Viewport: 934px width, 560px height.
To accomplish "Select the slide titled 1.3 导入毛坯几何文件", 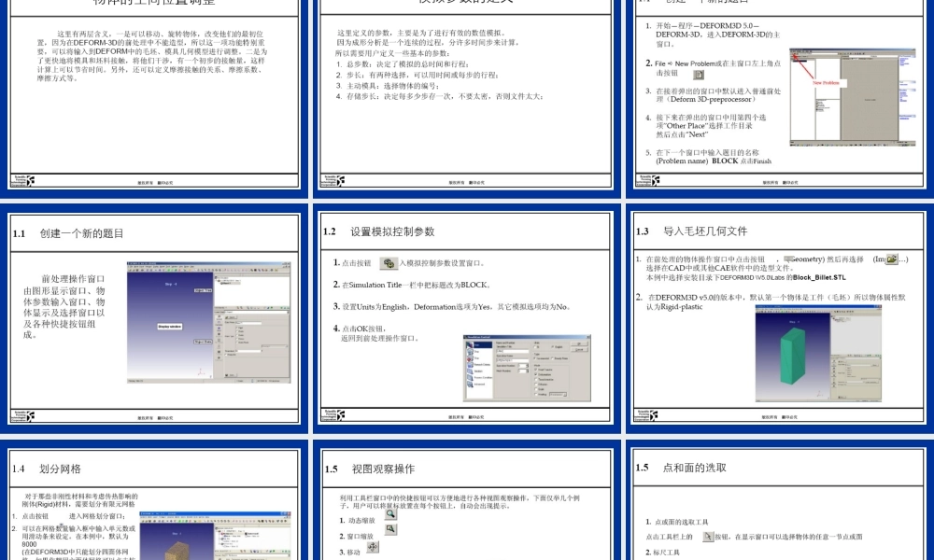I will tap(779, 317).
